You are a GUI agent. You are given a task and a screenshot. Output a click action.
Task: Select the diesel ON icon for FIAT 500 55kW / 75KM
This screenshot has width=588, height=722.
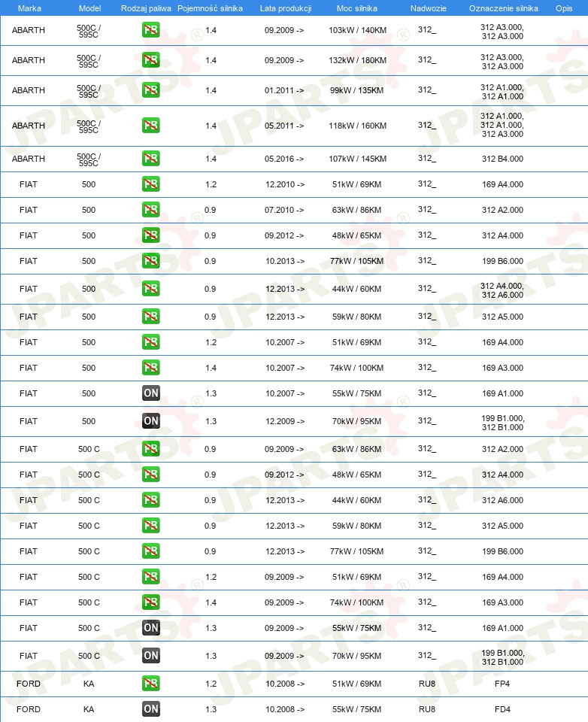pyautogui.click(x=151, y=393)
